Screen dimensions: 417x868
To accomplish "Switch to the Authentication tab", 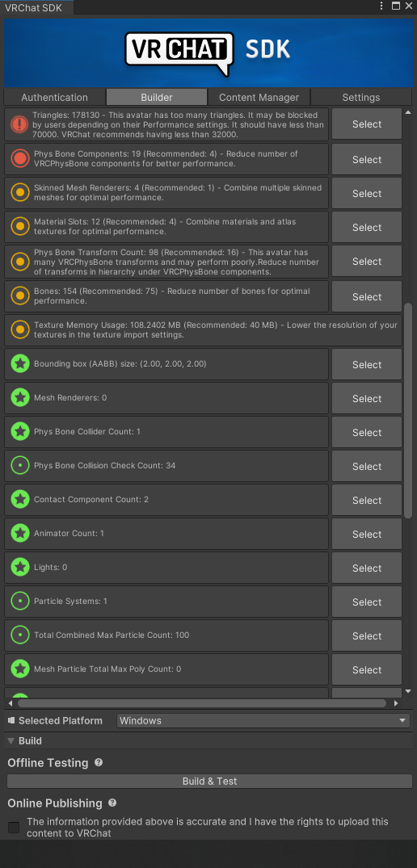I will [x=54, y=98].
